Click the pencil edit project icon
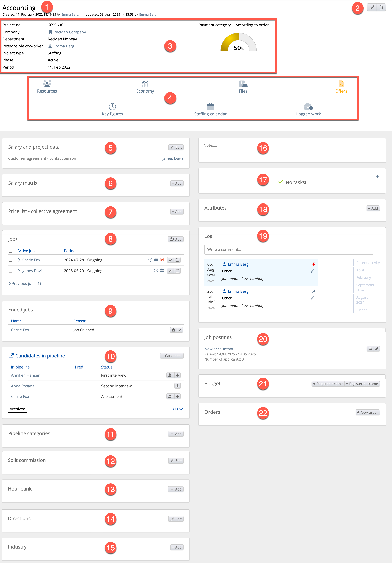 point(372,7)
